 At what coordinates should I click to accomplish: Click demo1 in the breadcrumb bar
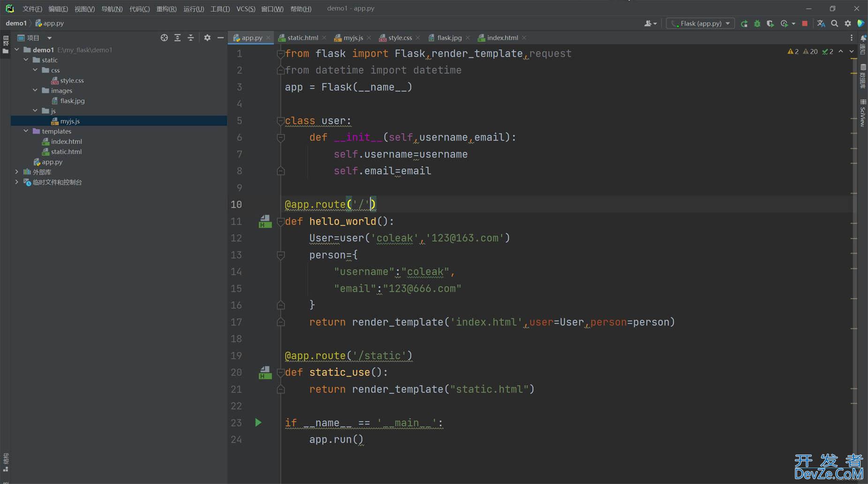click(x=16, y=23)
